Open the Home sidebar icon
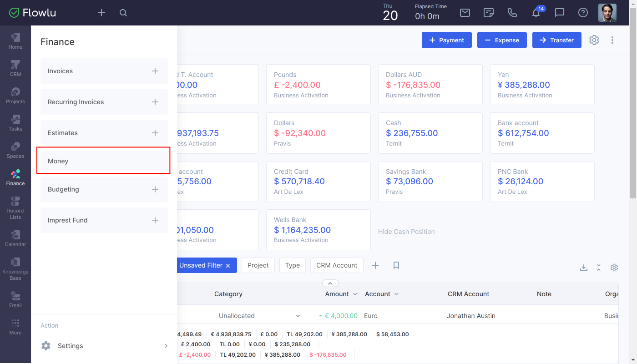 click(15, 41)
